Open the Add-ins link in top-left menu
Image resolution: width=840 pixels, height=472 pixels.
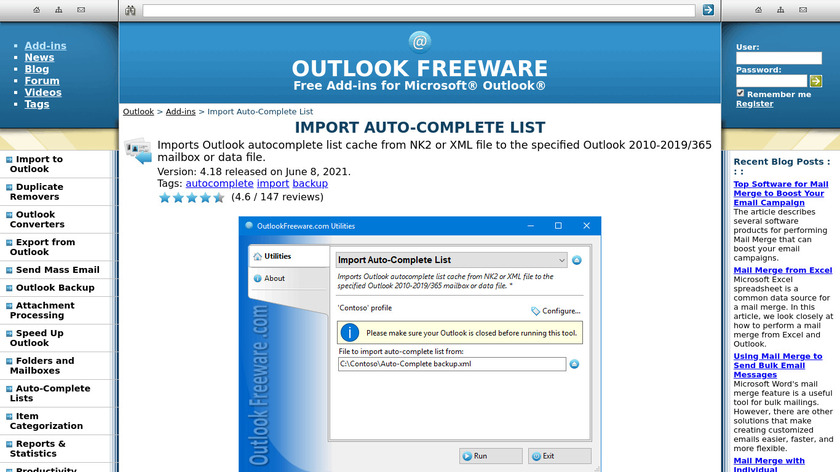point(46,46)
